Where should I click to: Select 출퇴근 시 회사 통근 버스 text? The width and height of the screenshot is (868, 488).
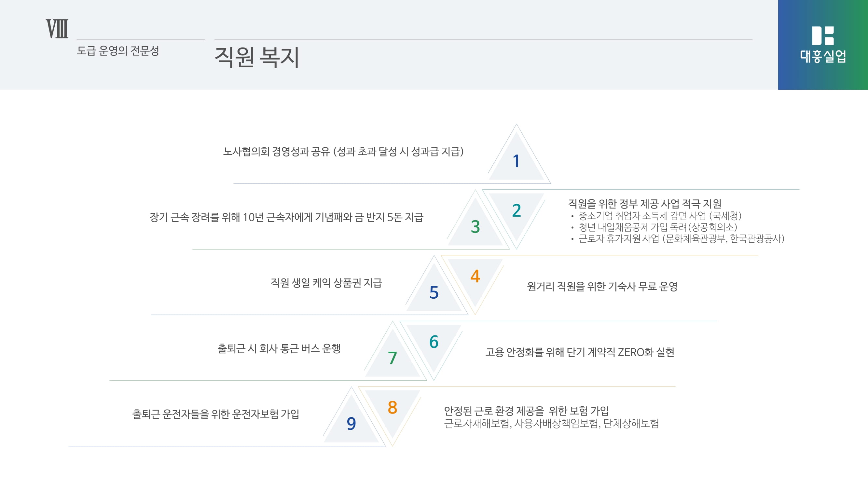click(x=279, y=348)
